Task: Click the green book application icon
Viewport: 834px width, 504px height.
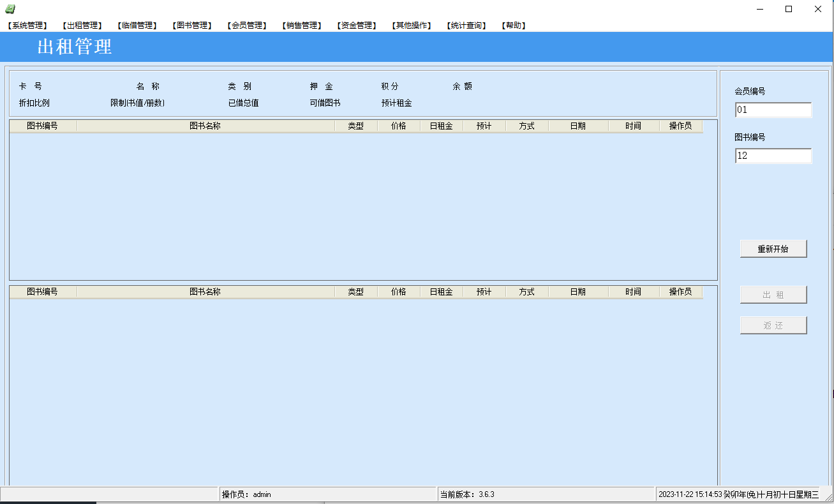Action: pos(10,9)
